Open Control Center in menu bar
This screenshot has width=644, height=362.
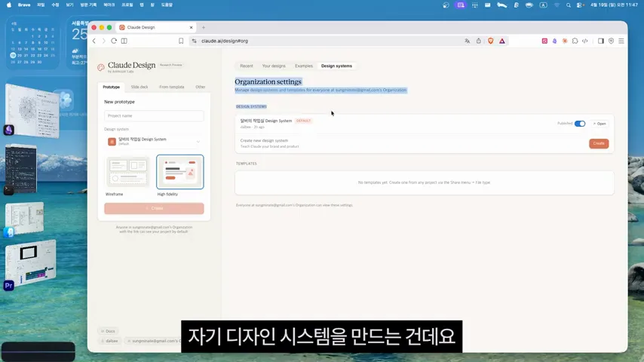[x=581, y=5]
